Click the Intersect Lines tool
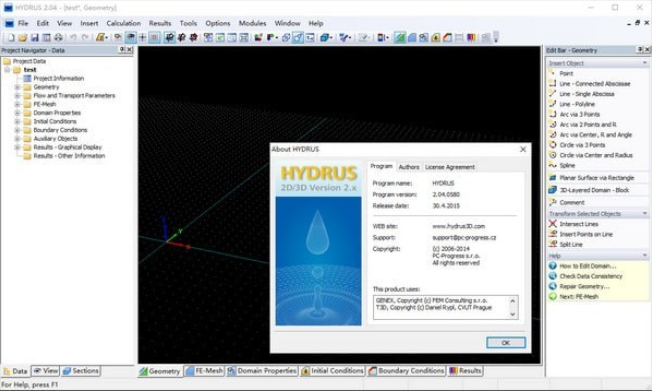Screen dimensions: 652x392 (578, 224)
